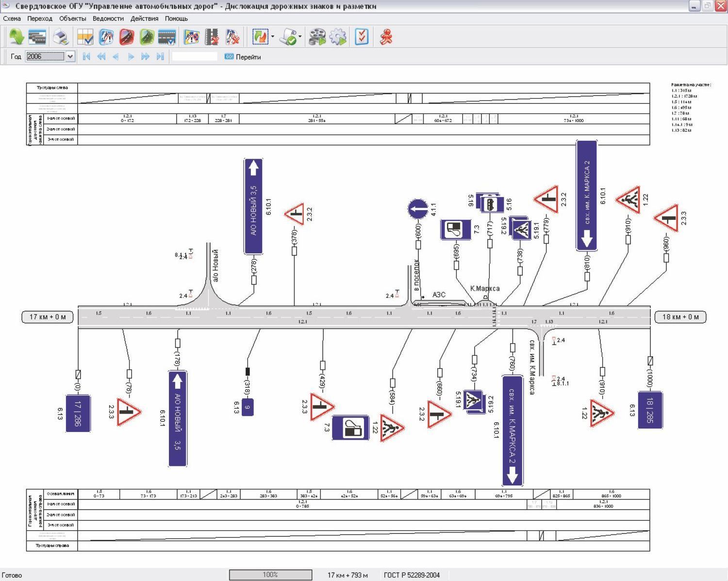Click the empty input field before Перейти
The height and width of the screenshot is (581, 728).
(x=195, y=57)
